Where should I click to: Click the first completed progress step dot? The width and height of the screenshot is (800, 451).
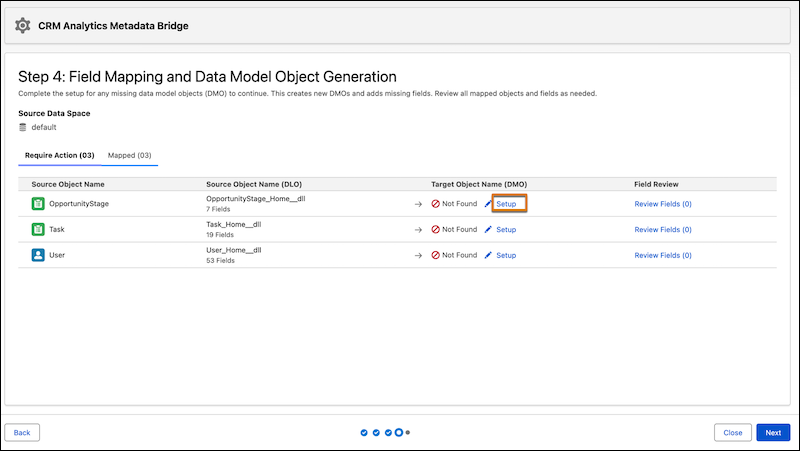tap(364, 433)
